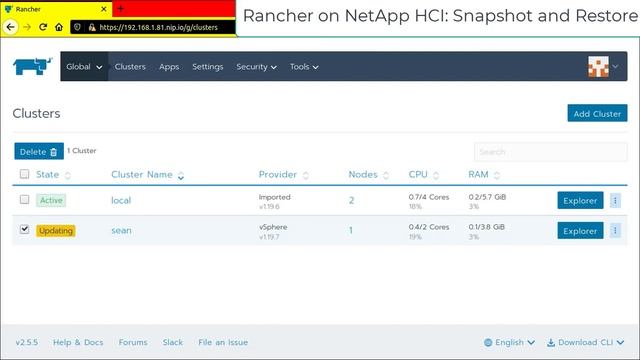Image resolution: width=640 pixels, height=360 pixels.
Task: Open the Settings nav item
Action: coord(208,67)
